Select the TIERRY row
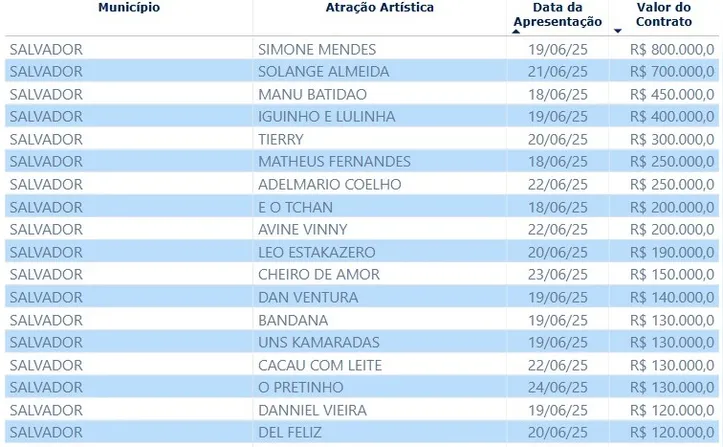Screen dimensions: 723x447 click(362, 139)
